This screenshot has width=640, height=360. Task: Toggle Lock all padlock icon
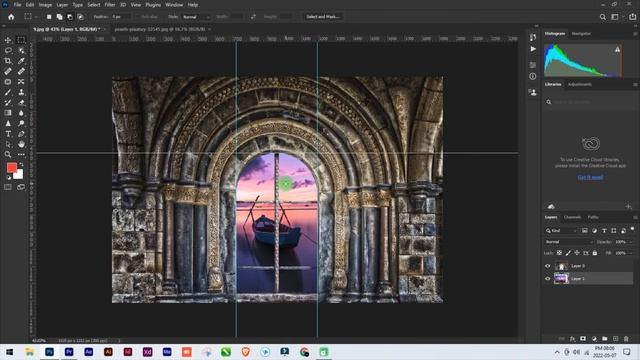(595, 253)
